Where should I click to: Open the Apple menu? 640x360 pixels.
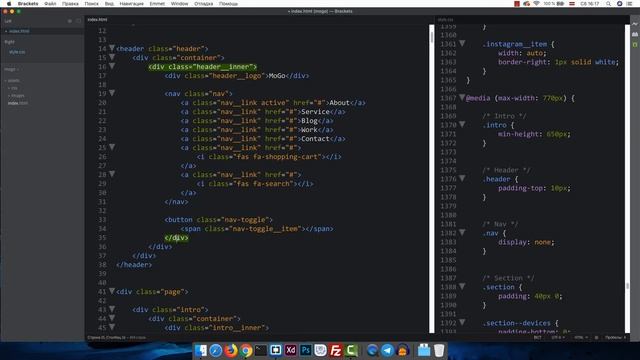click(9, 4)
